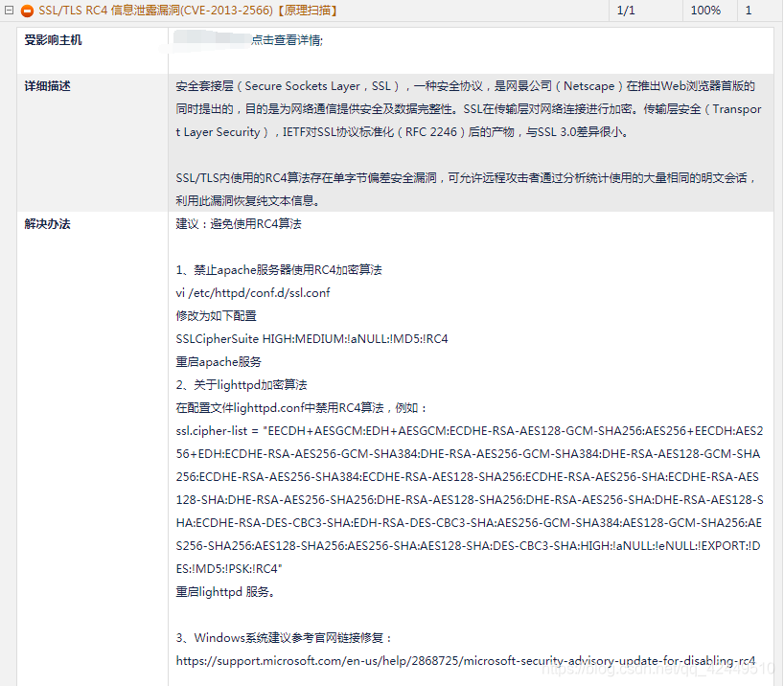Click the host count value 1
Screen dimensions: 784x686
pos(749,11)
